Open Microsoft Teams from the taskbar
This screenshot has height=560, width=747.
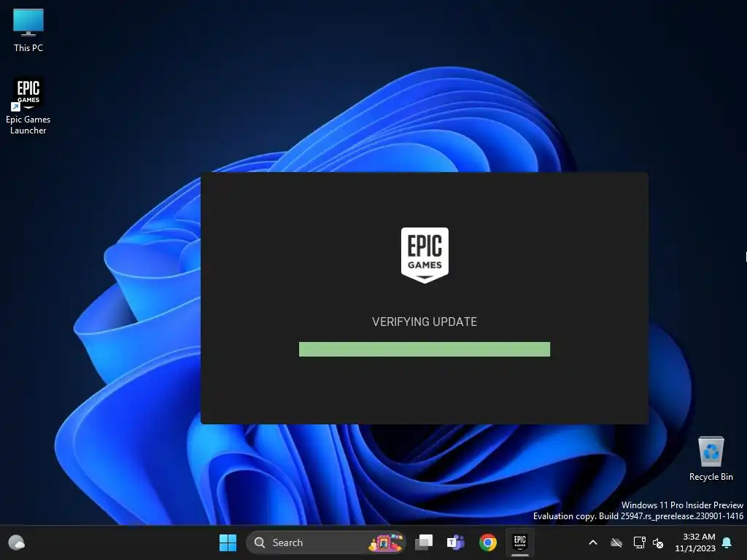[x=455, y=542]
